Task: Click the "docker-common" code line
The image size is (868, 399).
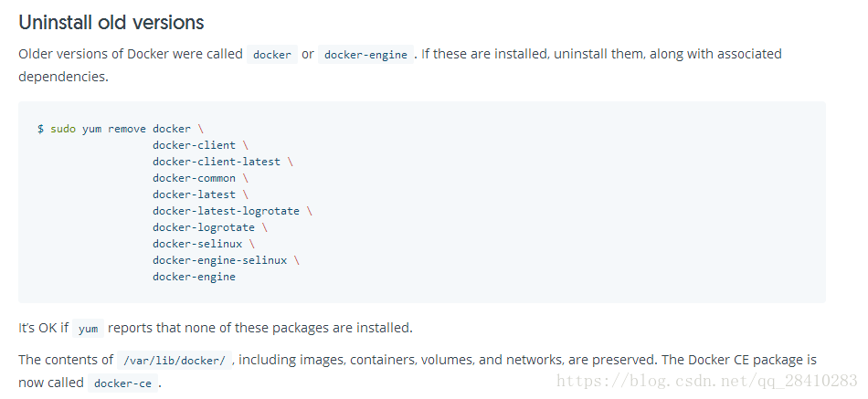Action: click(194, 178)
